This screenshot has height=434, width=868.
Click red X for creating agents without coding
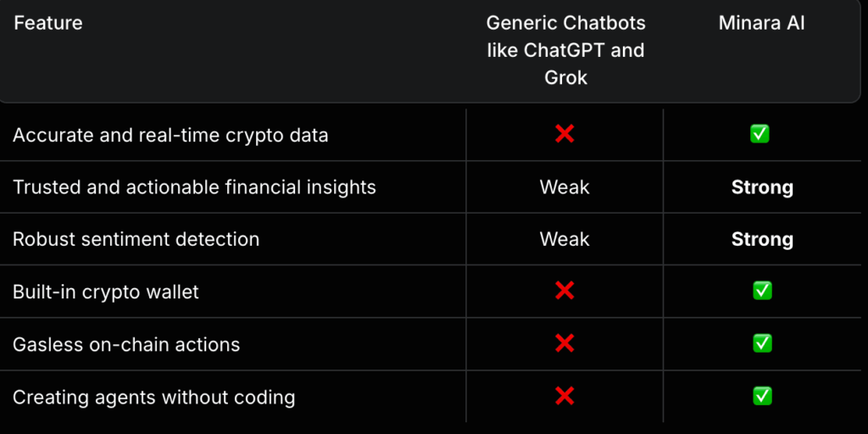point(565,396)
